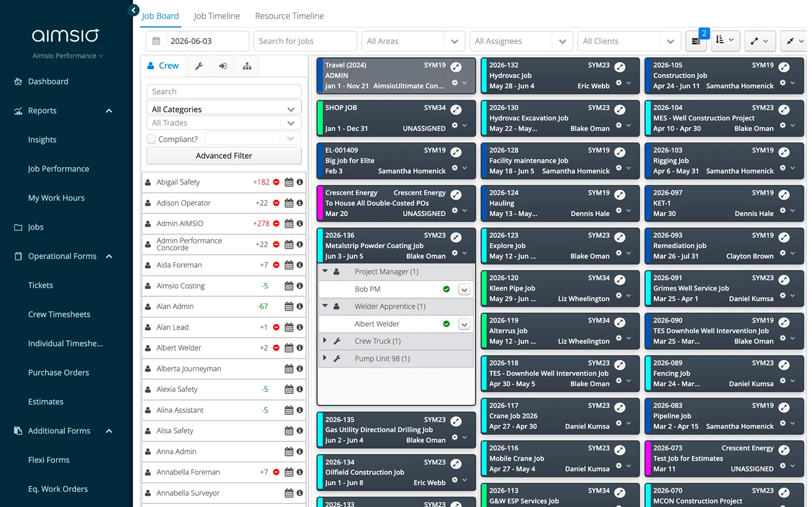Image resolution: width=812 pixels, height=507 pixels.
Task: Open the All Clients dropdown
Action: [629, 41]
